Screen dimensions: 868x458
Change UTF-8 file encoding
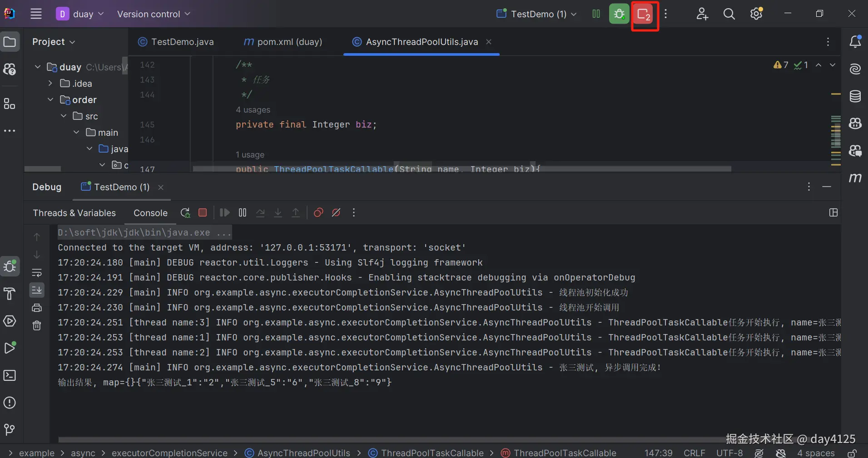click(x=730, y=453)
